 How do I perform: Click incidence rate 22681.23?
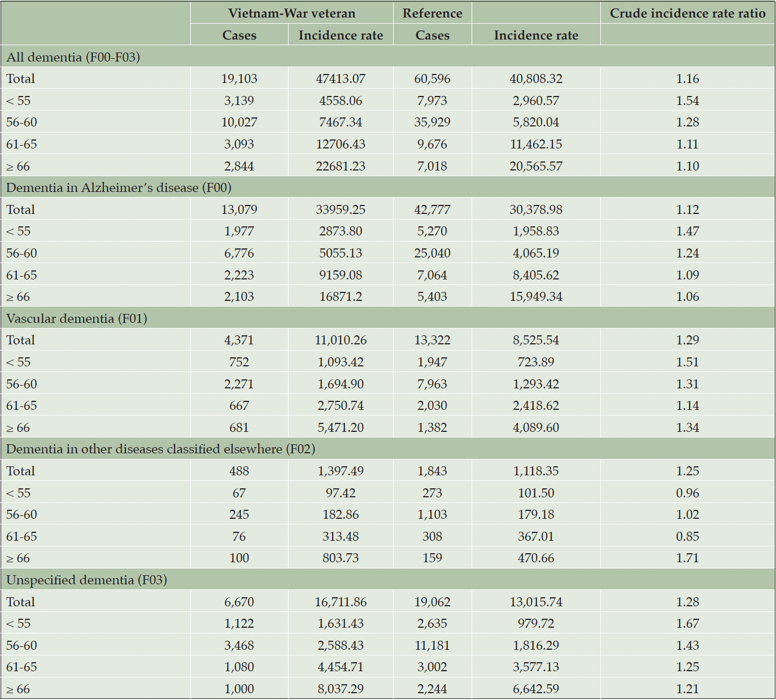pyautogui.click(x=341, y=166)
